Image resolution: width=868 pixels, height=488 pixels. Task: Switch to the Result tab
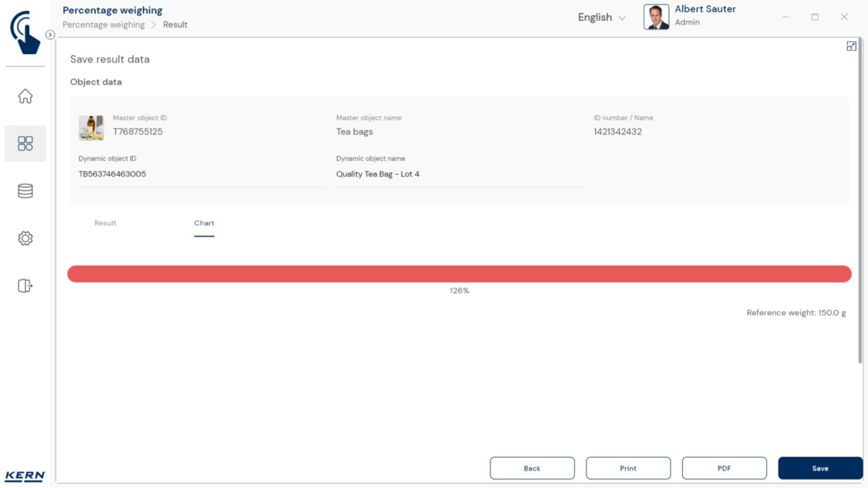click(x=106, y=223)
